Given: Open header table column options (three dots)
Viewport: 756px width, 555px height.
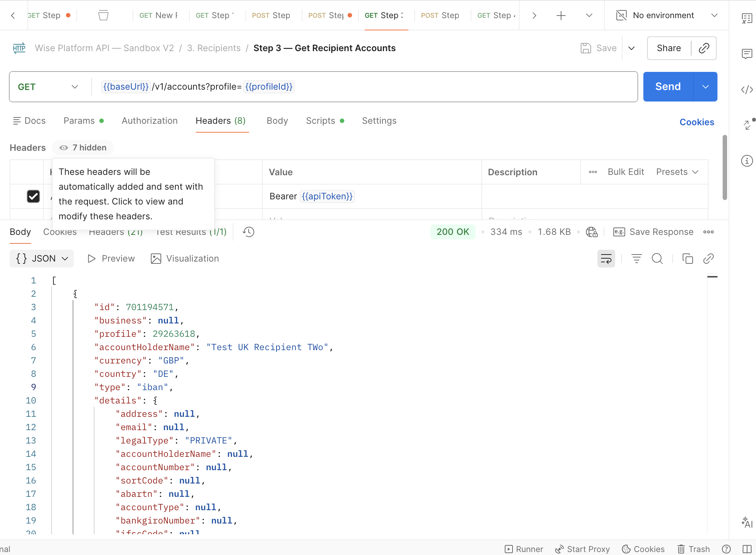Looking at the screenshot, I should (x=593, y=172).
